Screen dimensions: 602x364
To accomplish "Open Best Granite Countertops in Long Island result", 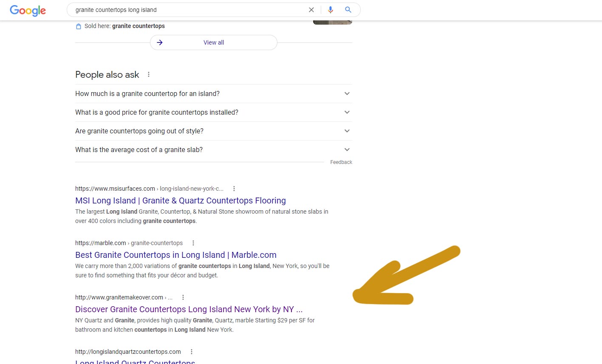I will 176,255.
